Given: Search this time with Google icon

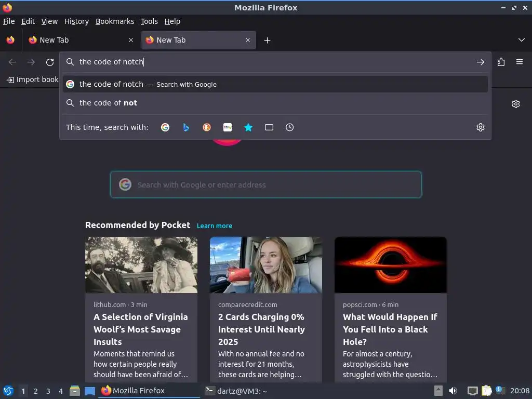Looking at the screenshot, I should 165,127.
